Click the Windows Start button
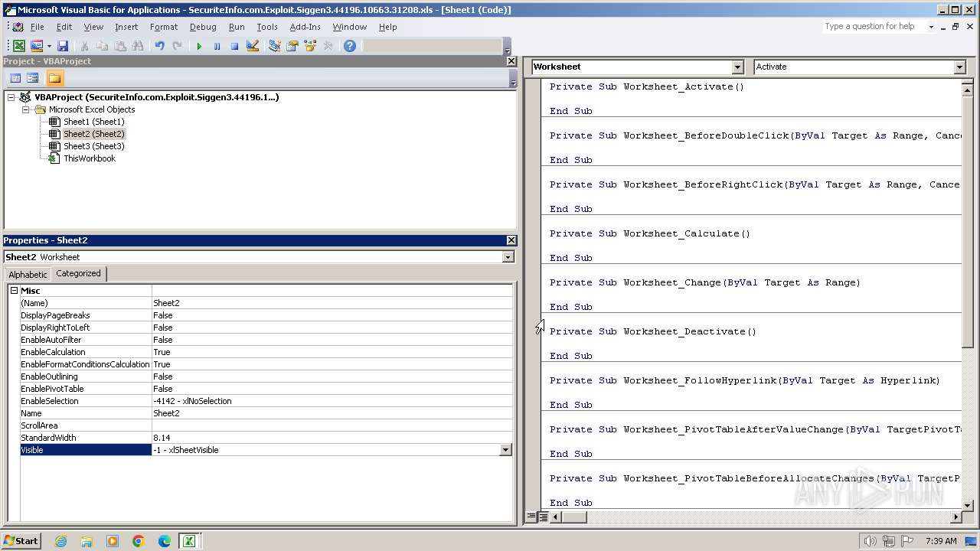The height and width of the screenshot is (551, 980). tap(21, 541)
